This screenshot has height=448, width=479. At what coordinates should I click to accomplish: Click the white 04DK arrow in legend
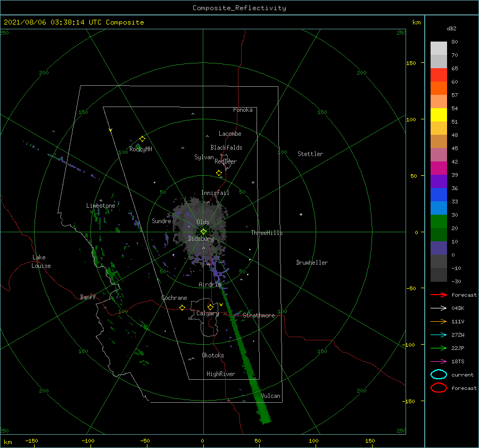coord(439,308)
